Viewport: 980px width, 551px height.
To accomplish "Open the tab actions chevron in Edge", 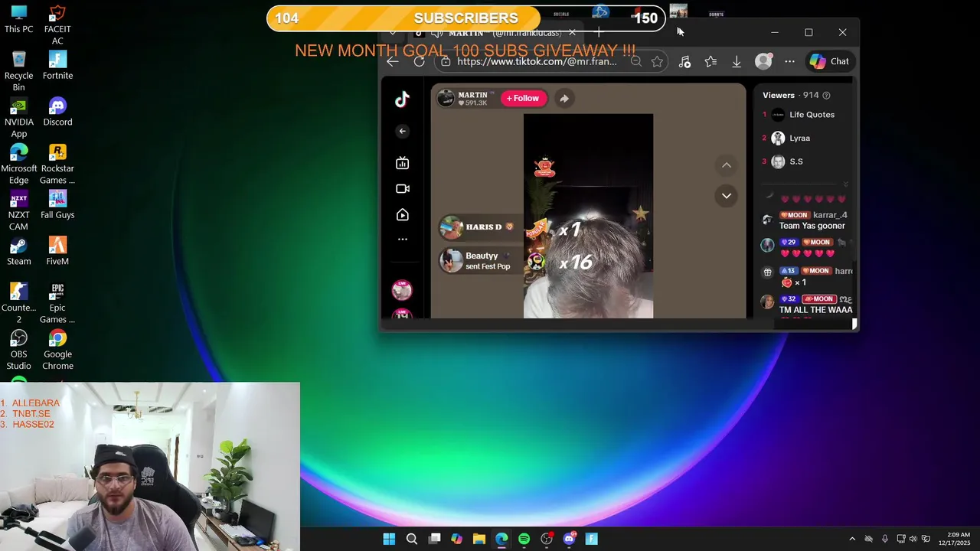I will tap(393, 33).
